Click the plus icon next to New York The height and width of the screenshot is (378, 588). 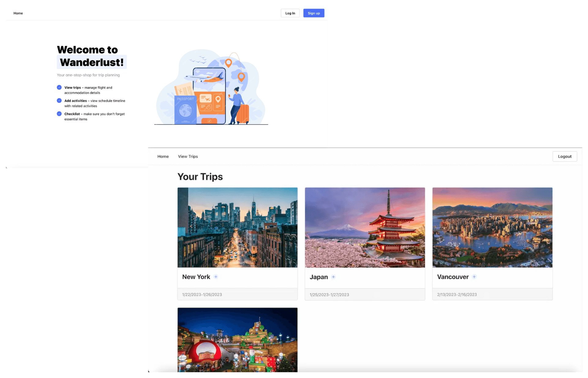(216, 277)
